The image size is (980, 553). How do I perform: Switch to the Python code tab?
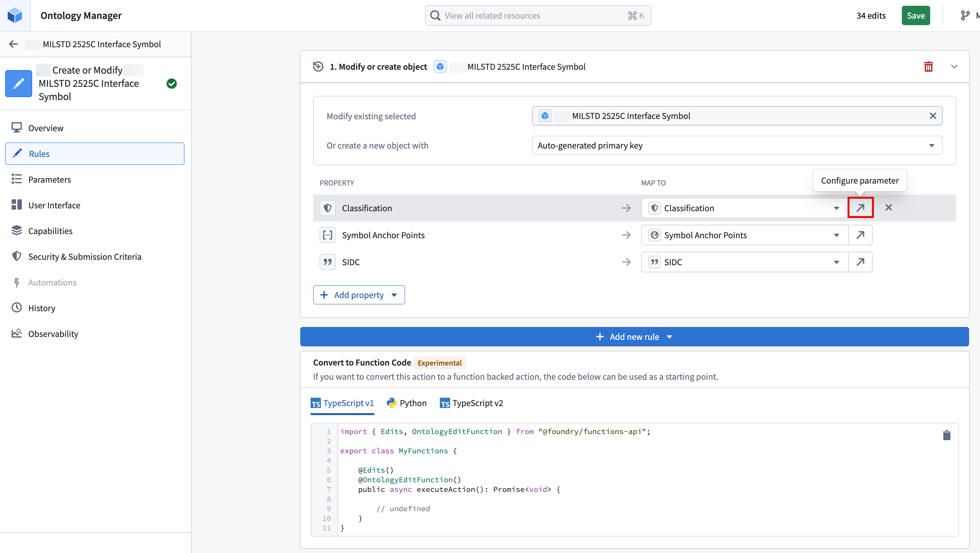(x=406, y=403)
